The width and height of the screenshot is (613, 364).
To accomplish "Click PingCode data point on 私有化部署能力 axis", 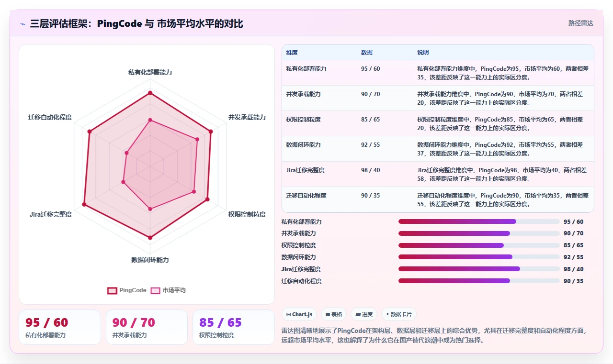I will pos(150,93).
